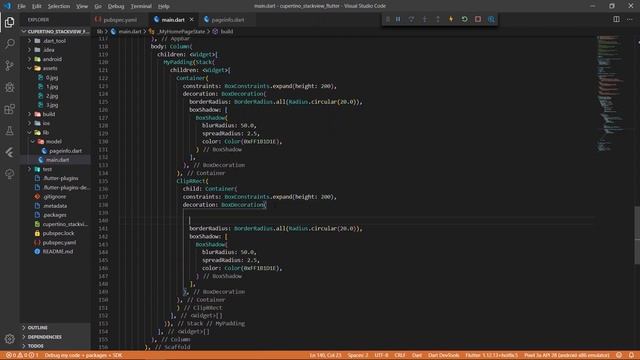Grab the debug toolbar drag handle
Screen dimensions: 640x360
click(x=387, y=19)
